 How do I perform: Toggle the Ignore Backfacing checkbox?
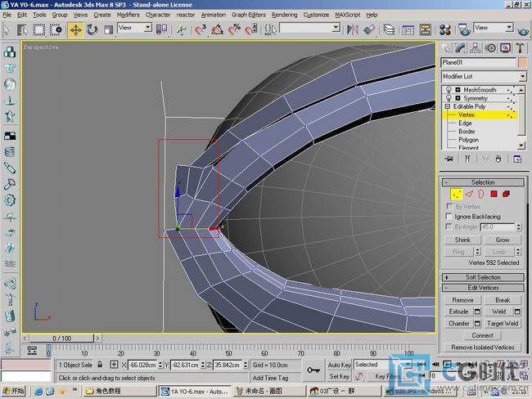(449, 217)
